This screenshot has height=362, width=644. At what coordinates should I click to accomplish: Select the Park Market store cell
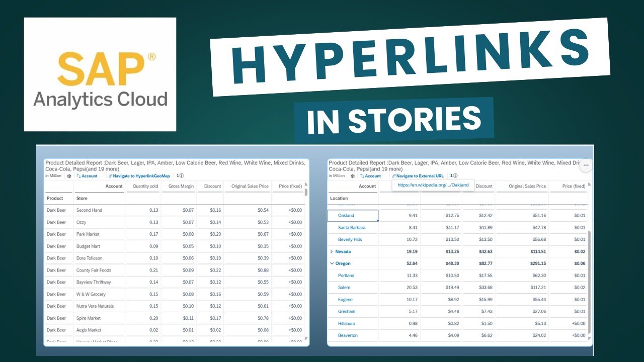88,234
